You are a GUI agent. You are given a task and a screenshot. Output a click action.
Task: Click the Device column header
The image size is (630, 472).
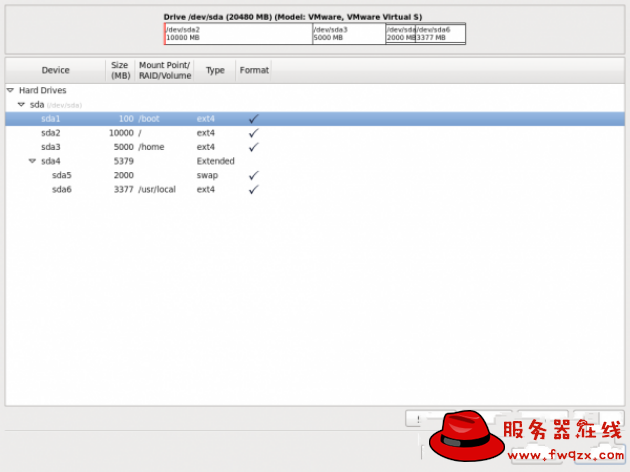[55, 70]
